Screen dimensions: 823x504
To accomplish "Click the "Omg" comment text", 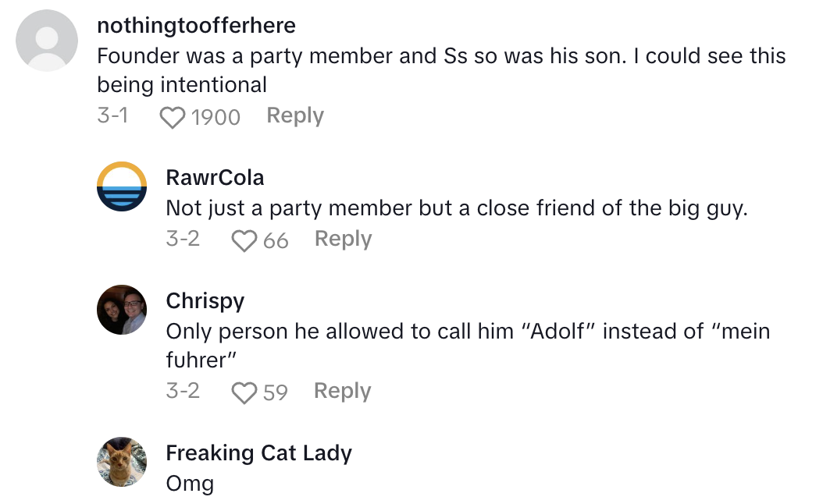I will [190, 484].
